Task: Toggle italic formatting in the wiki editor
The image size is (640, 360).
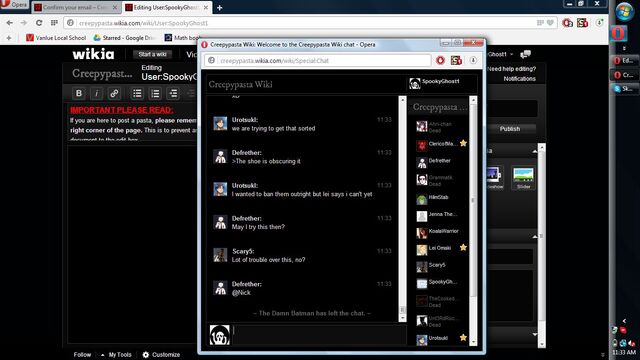Action: pos(96,93)
